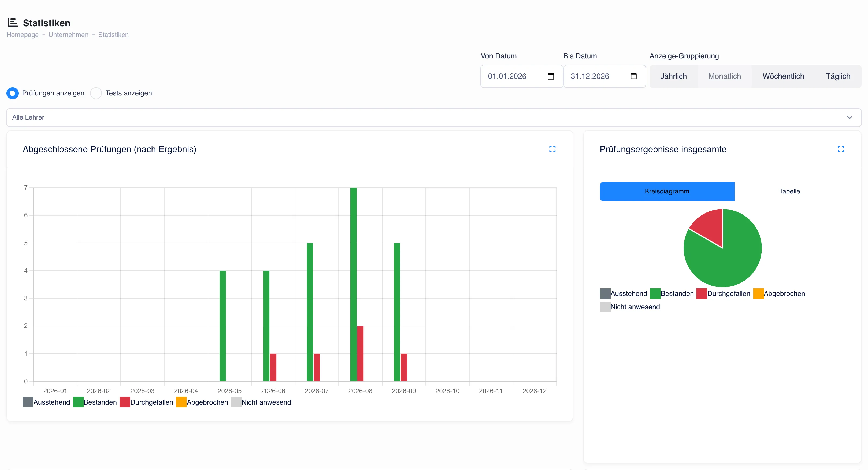Show the Kreisdiagramm view
Screen dimensions: 868x470
click(x=667, y=191)
